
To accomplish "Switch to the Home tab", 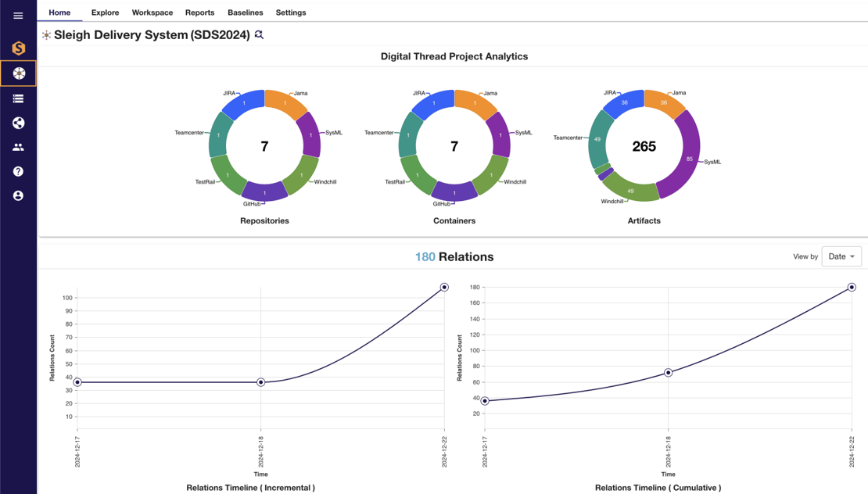I will (59, 13).
